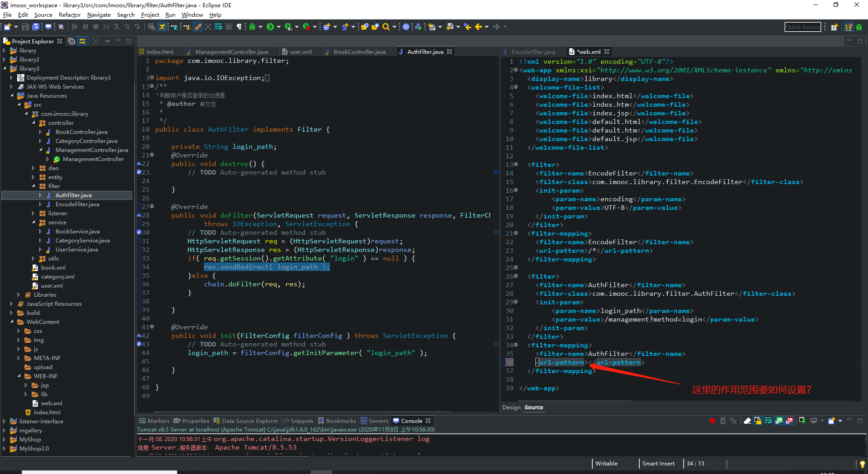The height and width of the screenshot is (474, 868).
Task: Close the web.xml editor tab
Action: pyautogui.click(x=607, y=52)
